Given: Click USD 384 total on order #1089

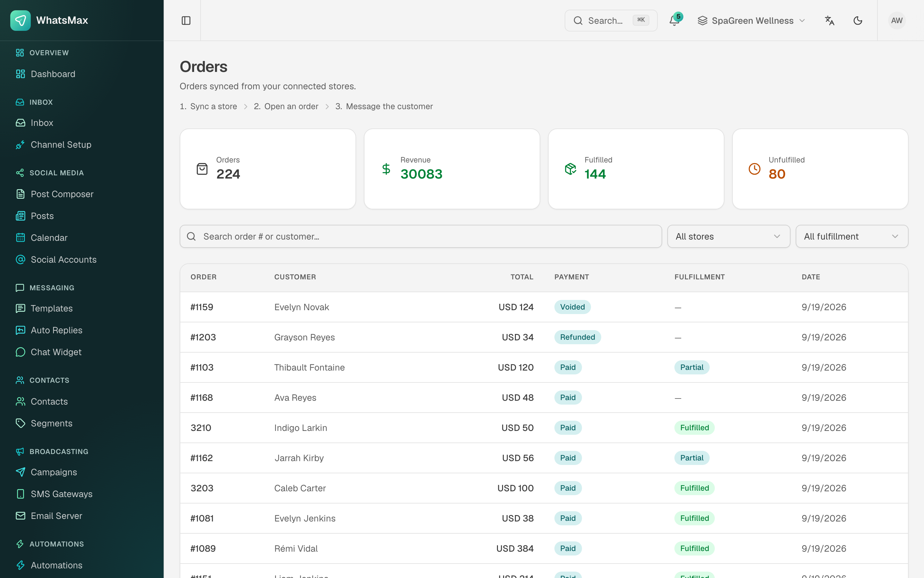Looking at the screenshot, I should (x=515, y=548).
